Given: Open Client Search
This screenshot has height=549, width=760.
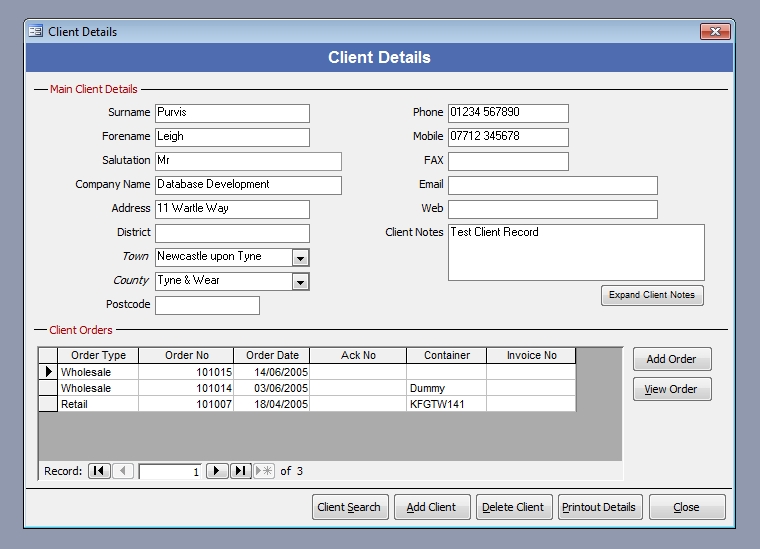Looking at the screenshot, I should (x=349, y=507).
